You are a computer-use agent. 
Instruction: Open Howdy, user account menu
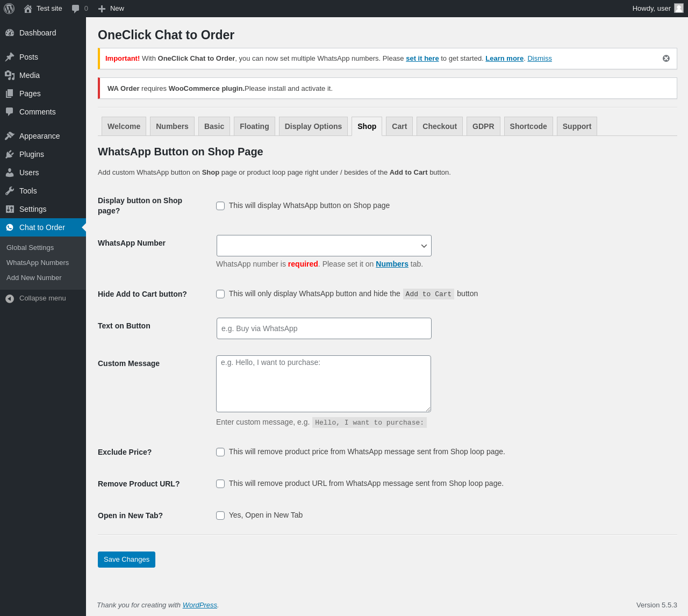coord(658,9)
